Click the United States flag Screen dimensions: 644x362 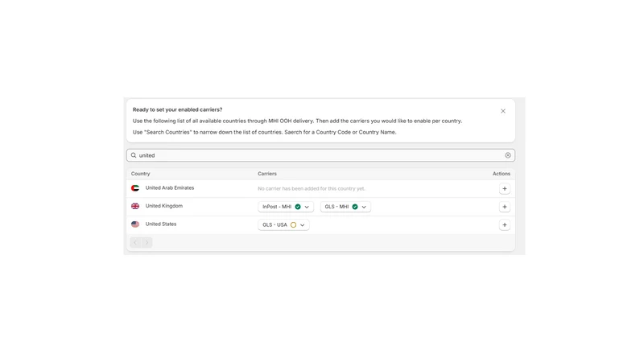(x=135, y=224)
